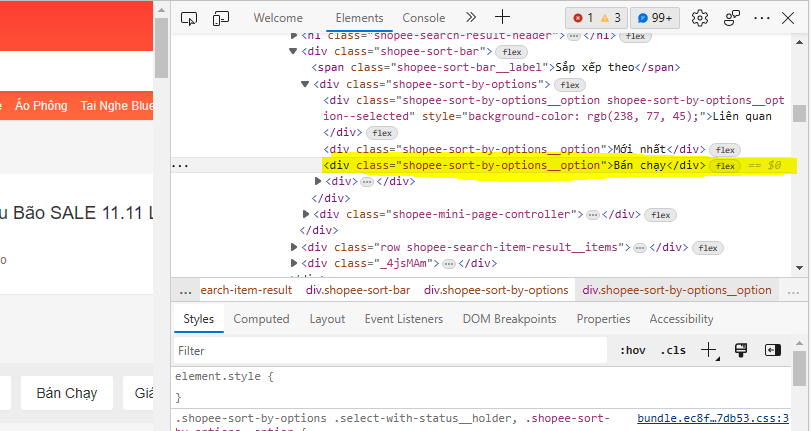This screenshot has width=811, height=431.
Task: Open the Tai Nghe Bluetooth suggestion link
Action: 116,106
